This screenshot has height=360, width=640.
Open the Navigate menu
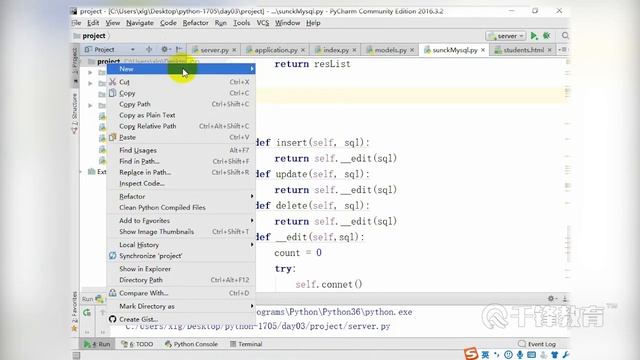pyautogui.click(x=140, y=23)
